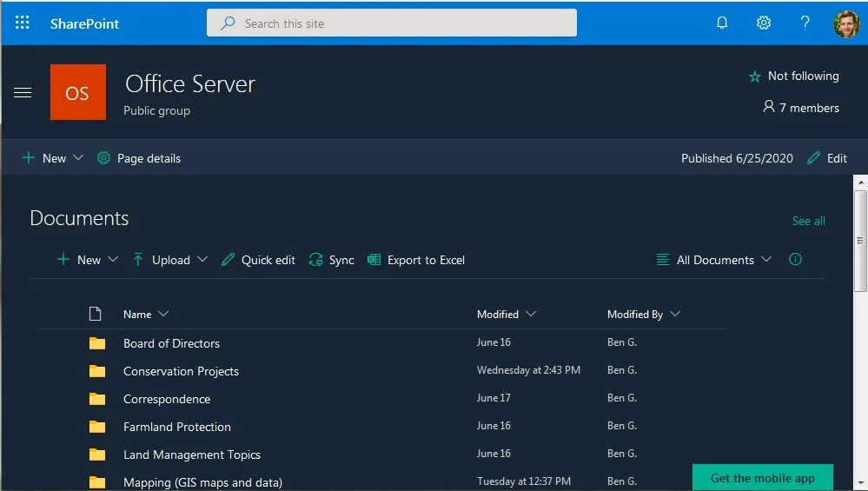Click the Land Management Topics folder icon
Screen dimensions: 868x491
(x=97, y=455)
